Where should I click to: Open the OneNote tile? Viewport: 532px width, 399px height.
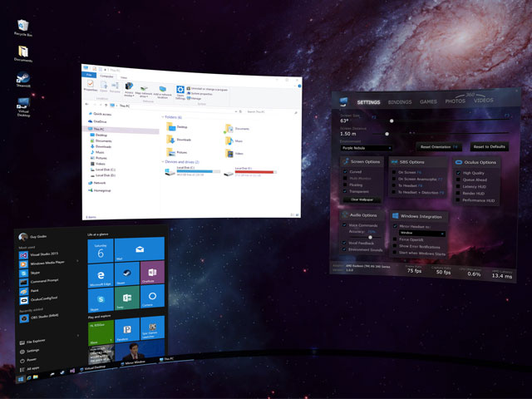coord(152,272)
